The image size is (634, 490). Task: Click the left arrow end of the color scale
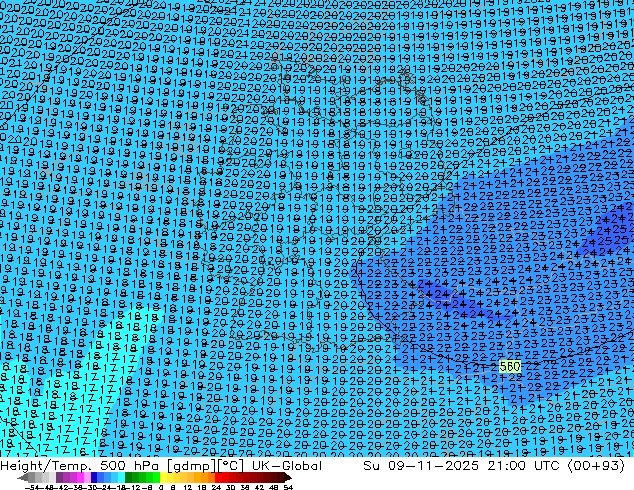[x=23, y=478]
